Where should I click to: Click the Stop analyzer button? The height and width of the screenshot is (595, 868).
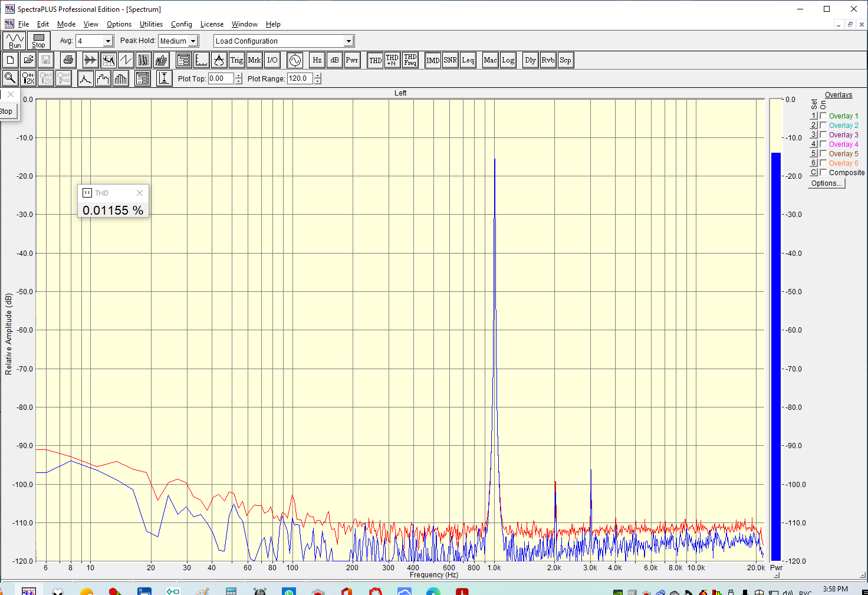[x=38, y=41]
